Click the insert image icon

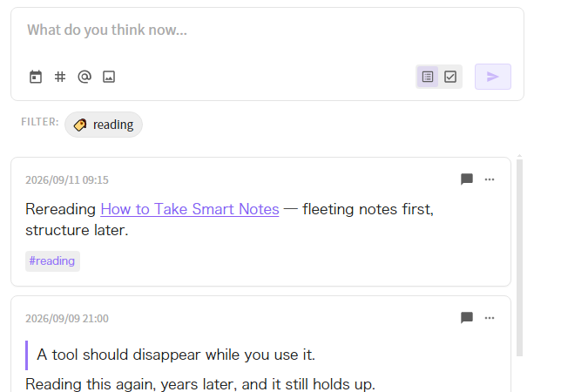pyautogui.click(x=109, y=77)
